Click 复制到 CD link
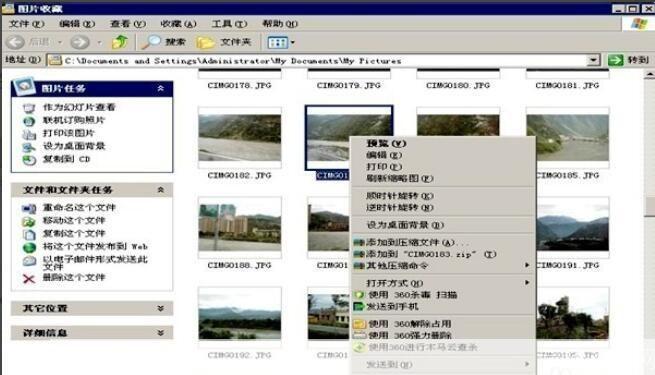The image size is (655, 375). [x=66, y=159]
